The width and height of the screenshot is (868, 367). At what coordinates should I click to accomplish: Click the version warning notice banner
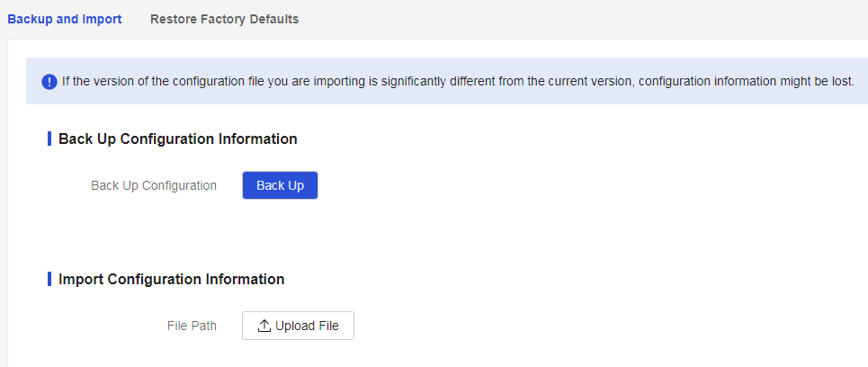pyautogui.click(x=447, y=81)
